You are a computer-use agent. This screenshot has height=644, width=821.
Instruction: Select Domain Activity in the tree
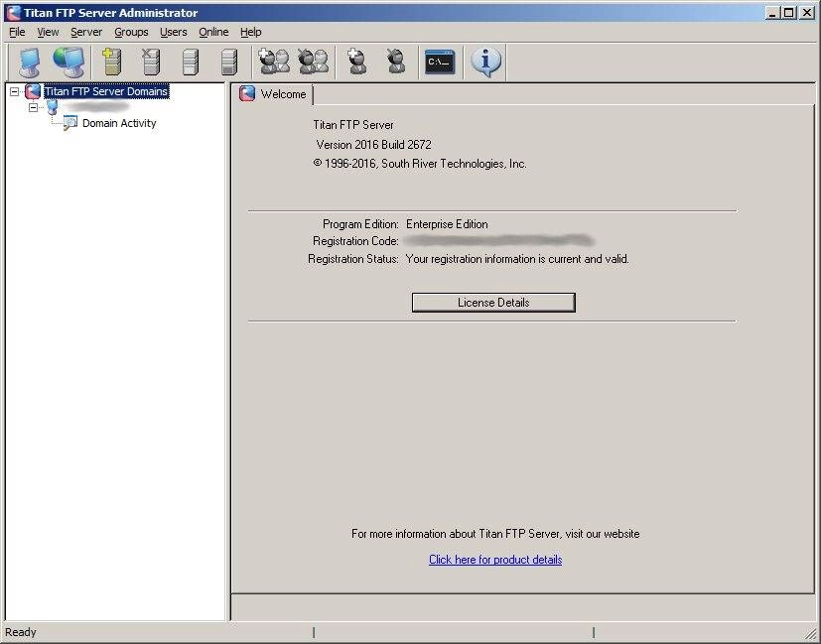click(x=119, y=123)
